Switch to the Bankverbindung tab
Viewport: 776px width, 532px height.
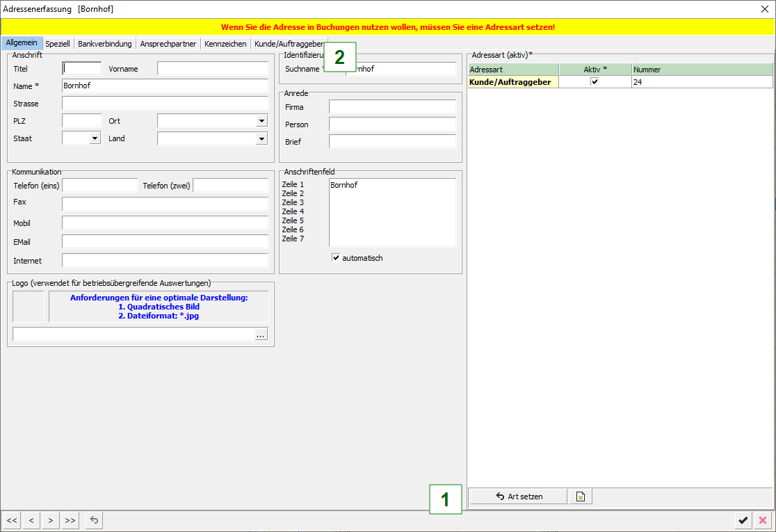104,44
